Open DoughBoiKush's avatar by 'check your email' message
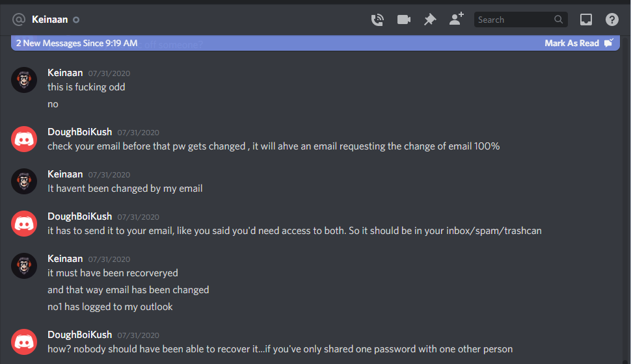The image size is (631, 364). (x=24, y=139)
